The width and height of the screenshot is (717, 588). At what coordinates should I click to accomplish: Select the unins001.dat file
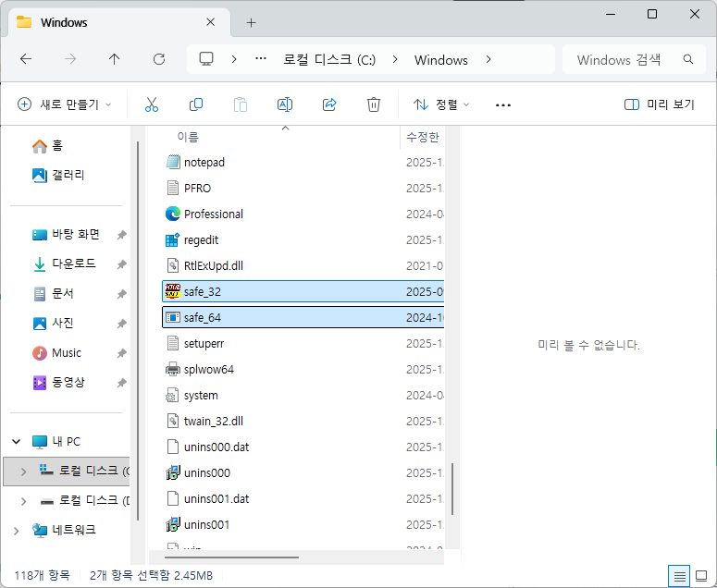pos(303,499)
